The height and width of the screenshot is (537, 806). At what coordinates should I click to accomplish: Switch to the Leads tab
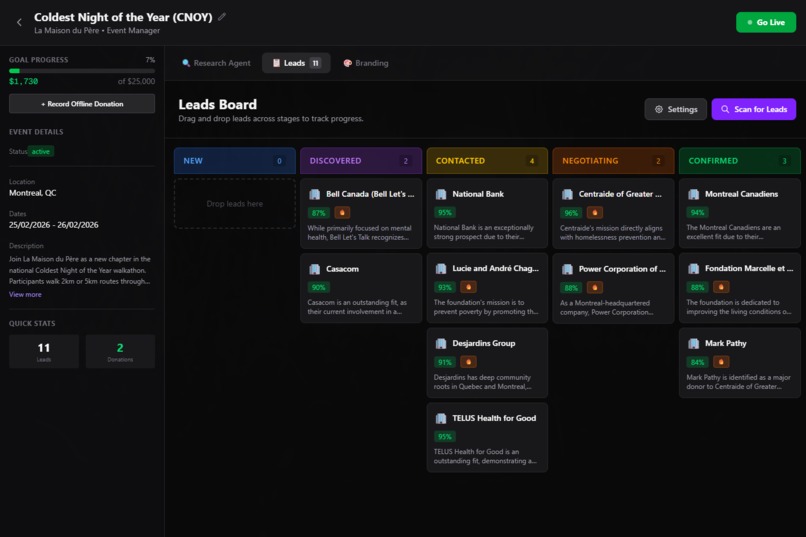pos(296,63)
